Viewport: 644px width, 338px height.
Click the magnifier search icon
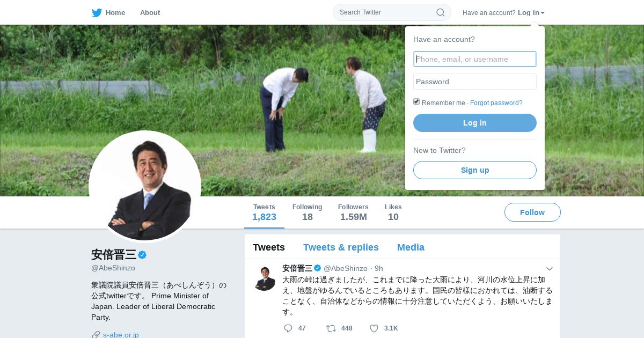440,12
